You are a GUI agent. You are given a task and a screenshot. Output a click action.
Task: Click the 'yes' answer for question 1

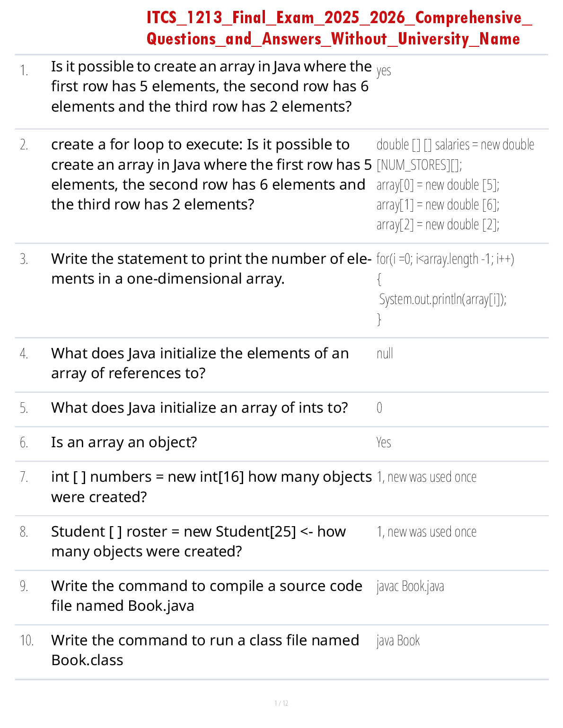coord(384,70)
